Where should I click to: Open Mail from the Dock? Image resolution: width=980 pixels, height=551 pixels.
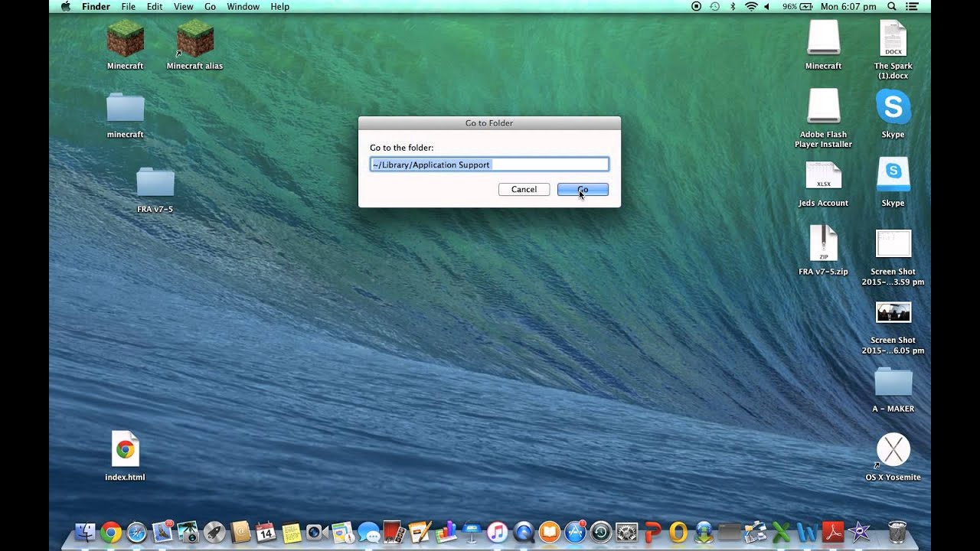(162, 532)
